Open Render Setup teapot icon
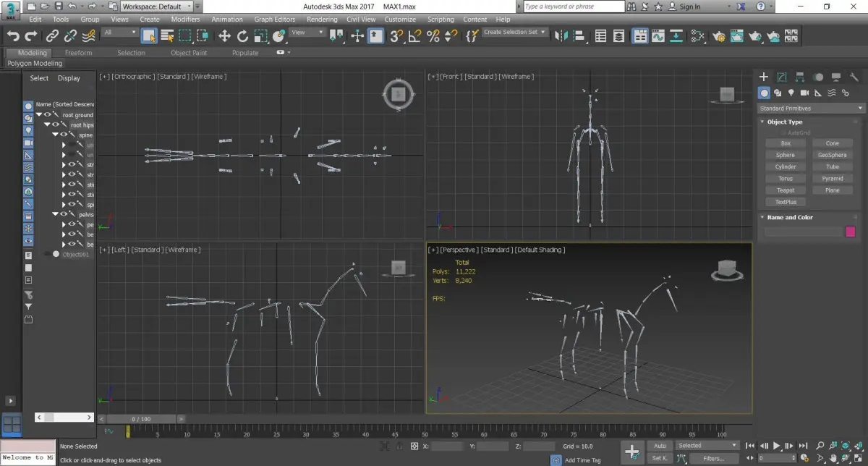868x466 pixels. click(x=719, y=35)
